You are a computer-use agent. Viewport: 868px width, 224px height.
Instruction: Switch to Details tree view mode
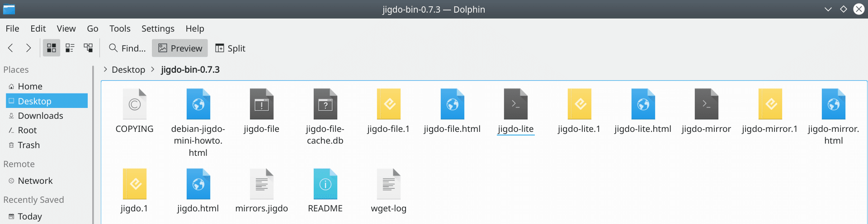point(88,48)
